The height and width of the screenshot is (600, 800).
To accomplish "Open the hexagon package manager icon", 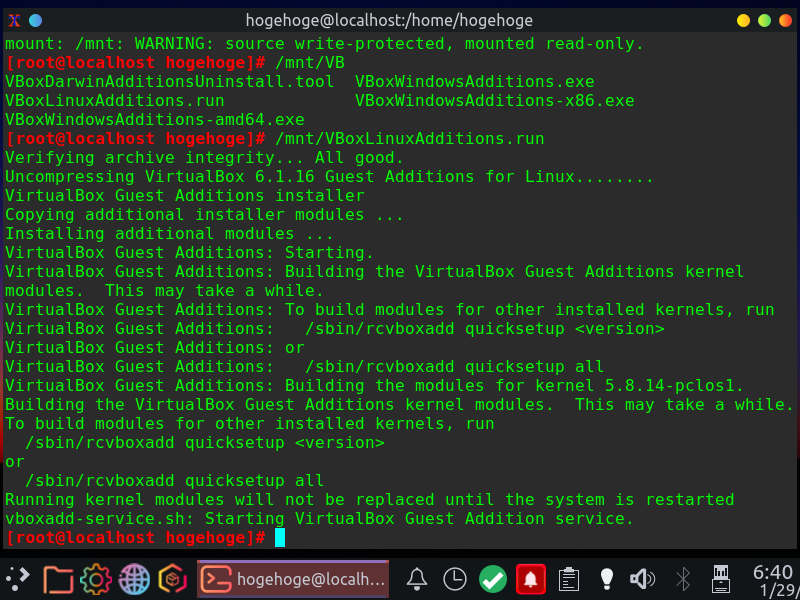I will click(173, 579).
